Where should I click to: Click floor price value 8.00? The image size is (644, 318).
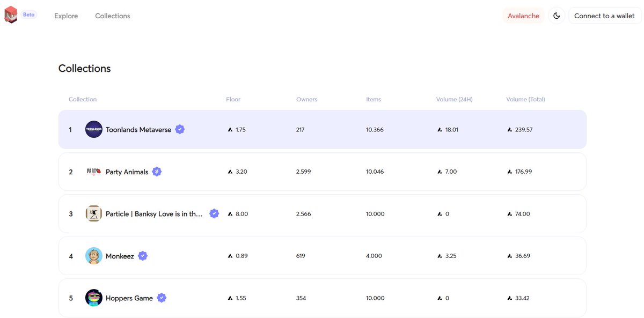click(241, 214)
